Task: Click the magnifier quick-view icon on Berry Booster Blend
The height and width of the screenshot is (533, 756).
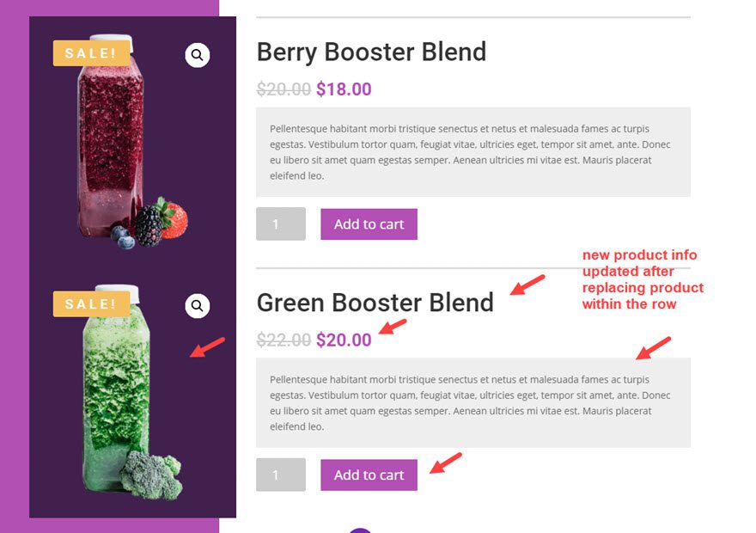Action: (x=197, y=54)
